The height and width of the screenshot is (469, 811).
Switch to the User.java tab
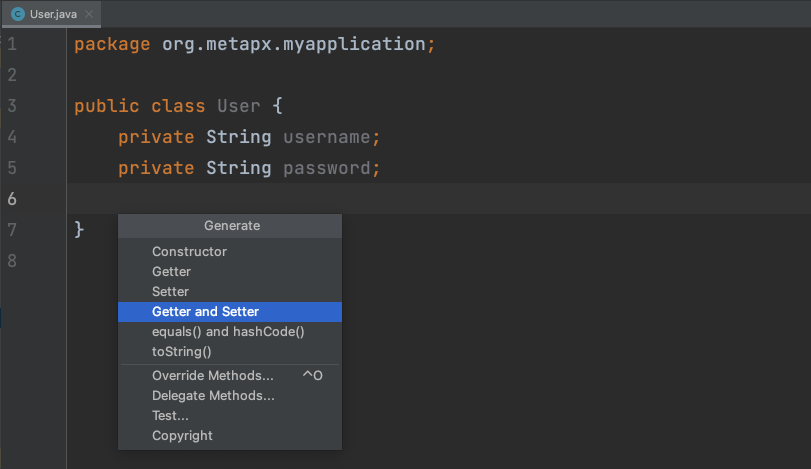[x=53, y=14]
